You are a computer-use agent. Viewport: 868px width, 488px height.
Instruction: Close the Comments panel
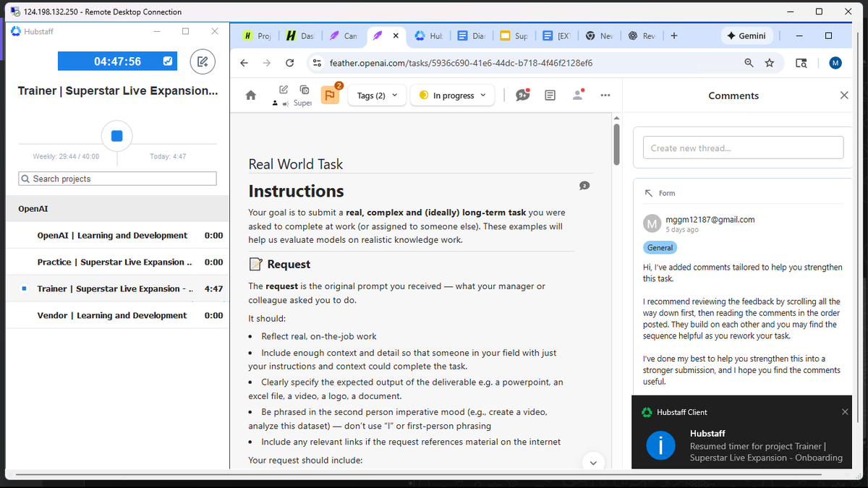844,95
